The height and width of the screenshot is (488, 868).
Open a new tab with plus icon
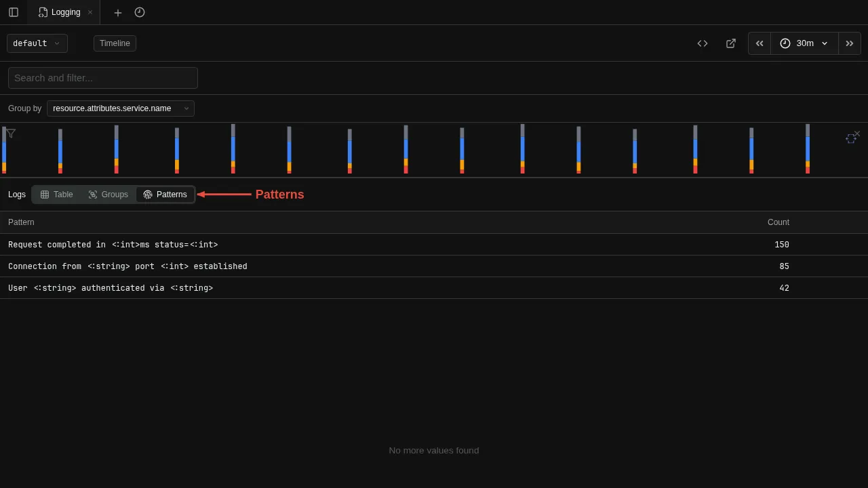[118, 12]
